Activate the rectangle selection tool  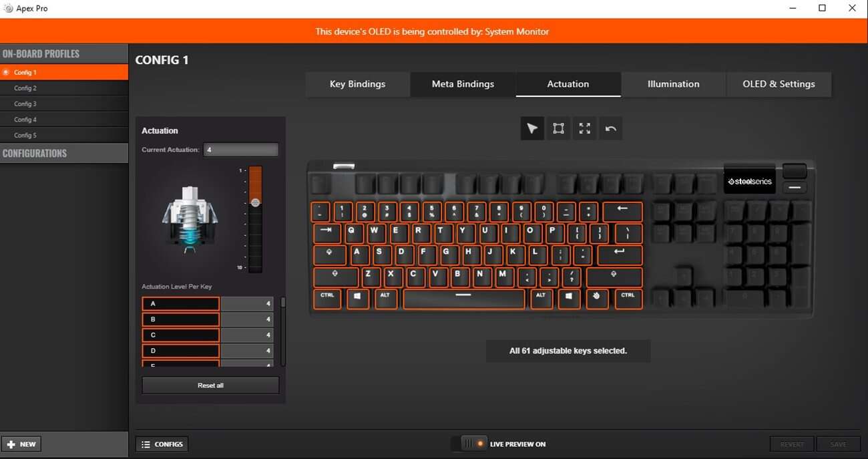558,128
